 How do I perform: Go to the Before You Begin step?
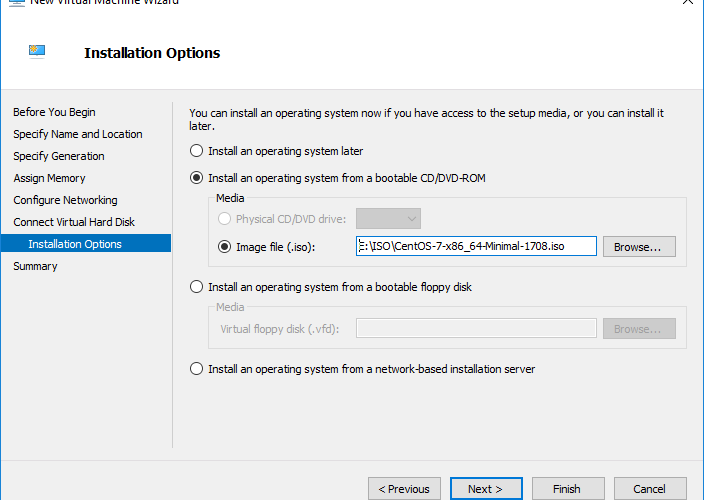(x=54, y=112)
